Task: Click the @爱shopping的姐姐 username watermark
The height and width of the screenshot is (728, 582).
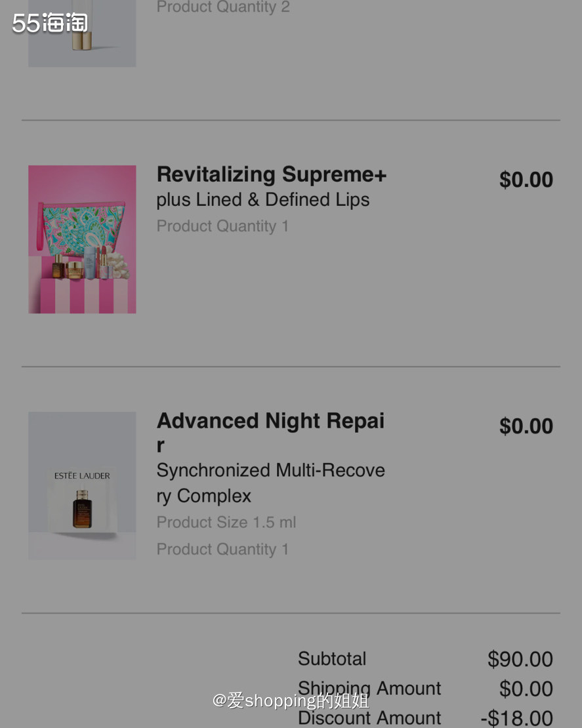Action: pos(291,700)
